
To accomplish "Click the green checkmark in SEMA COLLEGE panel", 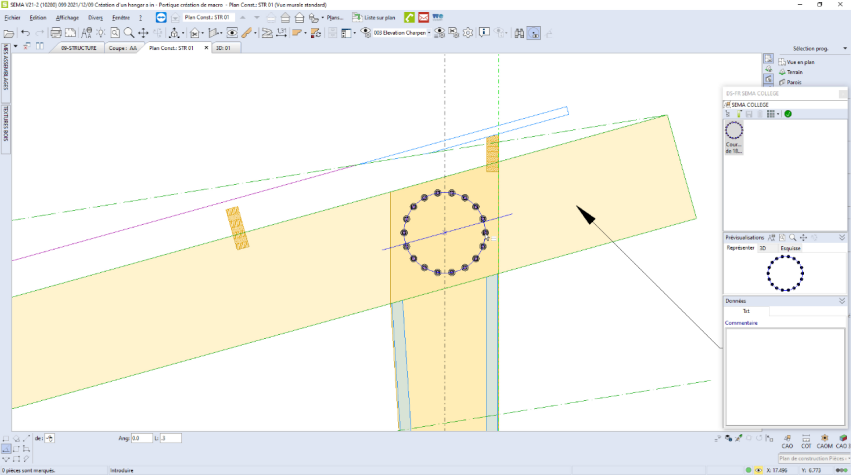I will point(788,114).
